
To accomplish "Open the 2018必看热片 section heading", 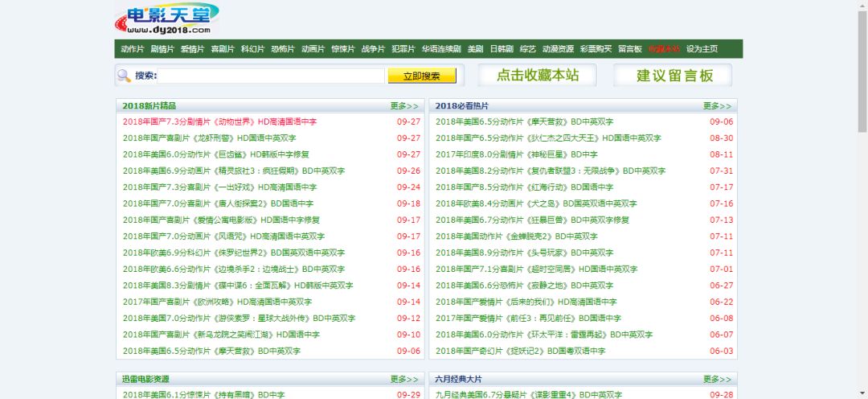I will (462, 106).
